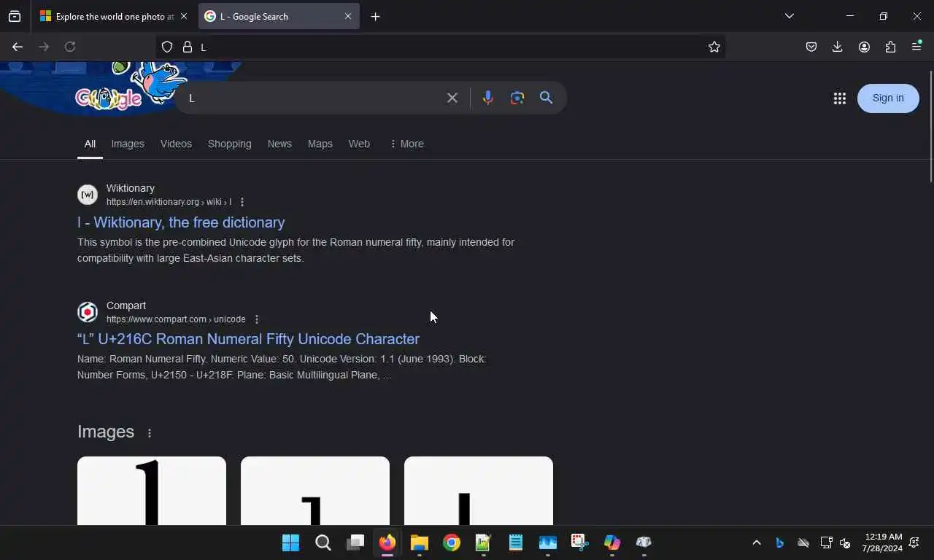Show hidden system tray icons

coord(757,542)
